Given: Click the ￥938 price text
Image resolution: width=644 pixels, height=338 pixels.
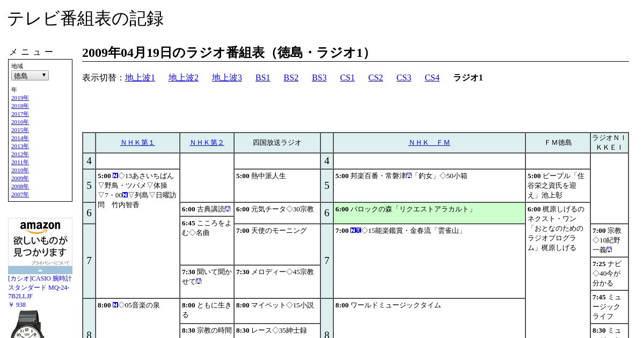Looking at the screenshot, I should pyautogui.click(x=17, y=305).
